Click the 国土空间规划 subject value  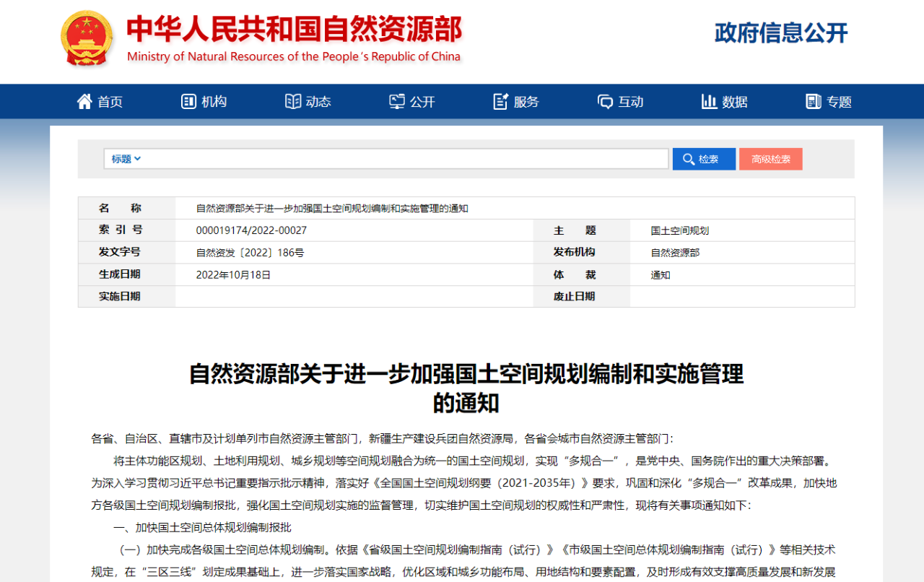click(x=679, y=231)
